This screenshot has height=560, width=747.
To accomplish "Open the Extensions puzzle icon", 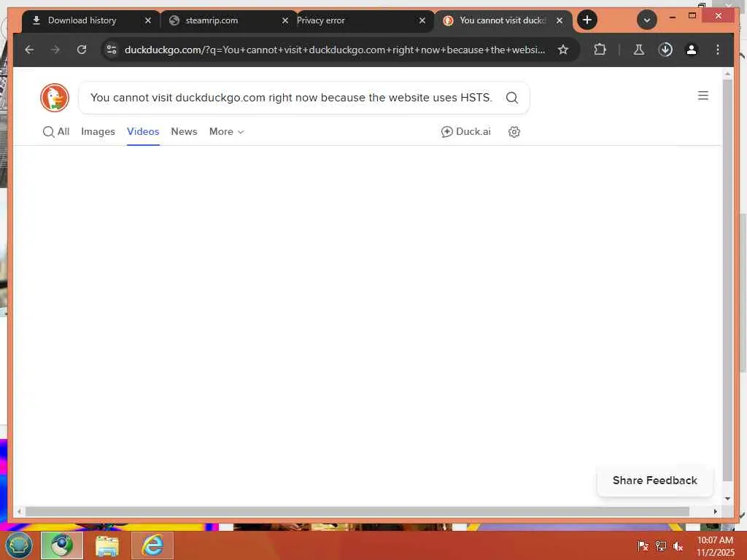I will pos(600,50).
